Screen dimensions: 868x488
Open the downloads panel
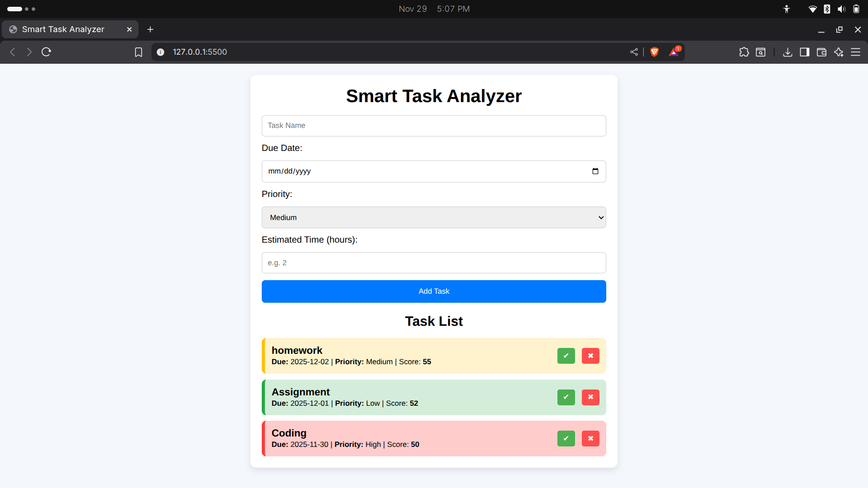pos(788,52)
